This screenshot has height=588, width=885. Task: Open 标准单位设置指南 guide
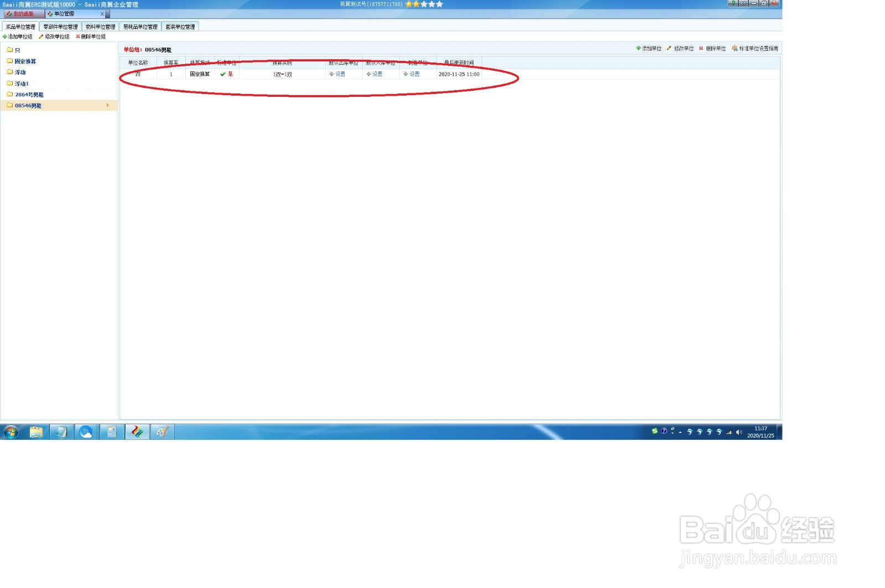click(x=755, y=49)
